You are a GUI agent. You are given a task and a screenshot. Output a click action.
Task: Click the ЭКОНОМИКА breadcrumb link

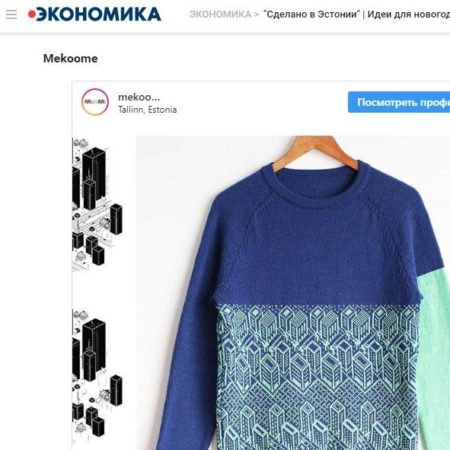pyautogui.click(x=220, y=14)
